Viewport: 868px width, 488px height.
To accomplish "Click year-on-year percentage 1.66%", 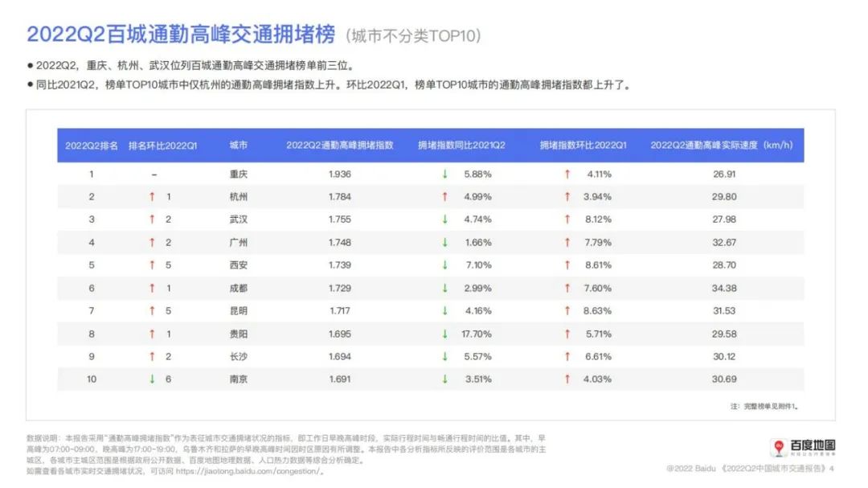I will coord(478,243).
